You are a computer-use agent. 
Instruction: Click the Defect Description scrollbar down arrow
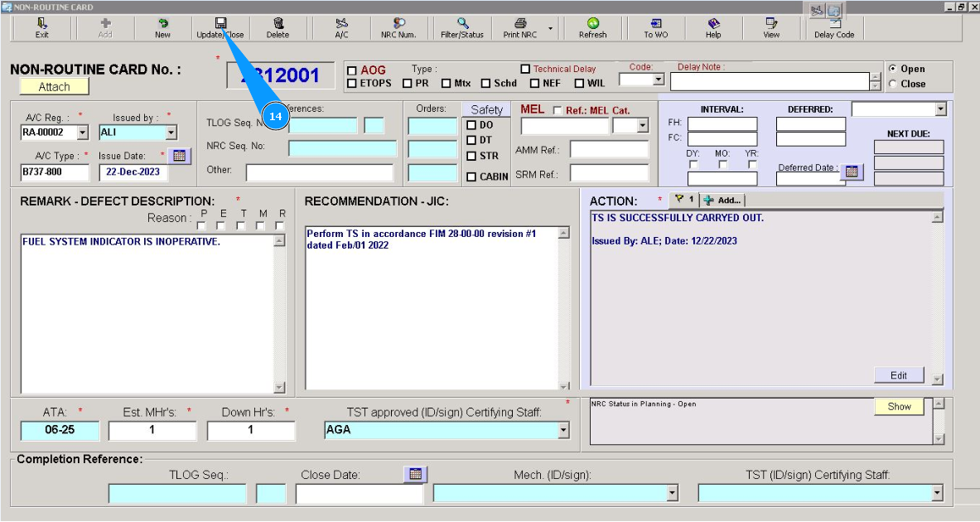point(279,388)
